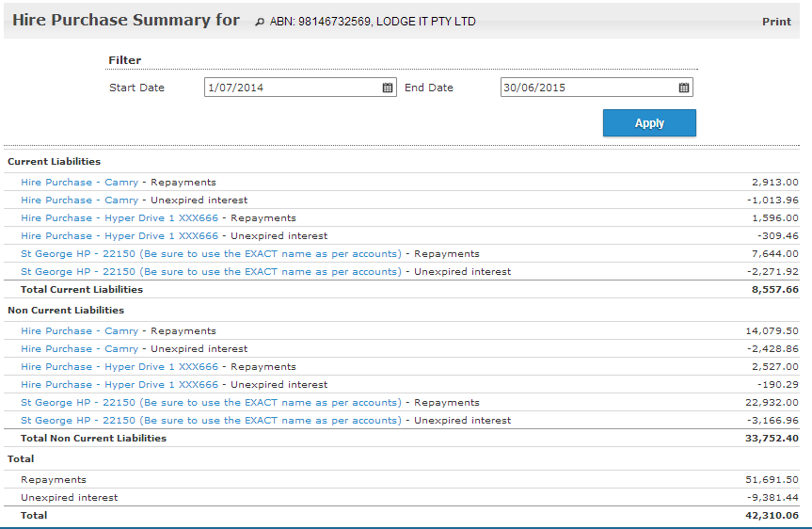Select the 2,527.00 amount value
812x529 pixels.
[x=775, y=367]
